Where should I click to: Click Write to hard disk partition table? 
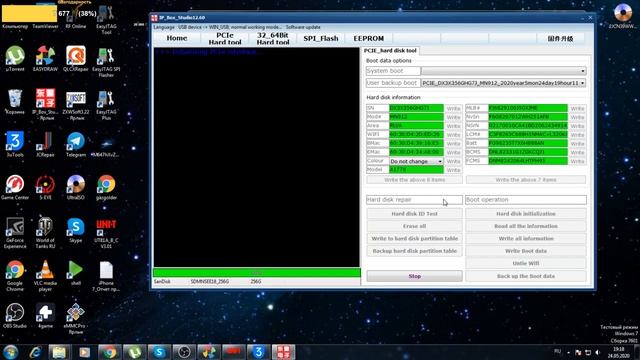pyautogui.click(x=414, y=238)
